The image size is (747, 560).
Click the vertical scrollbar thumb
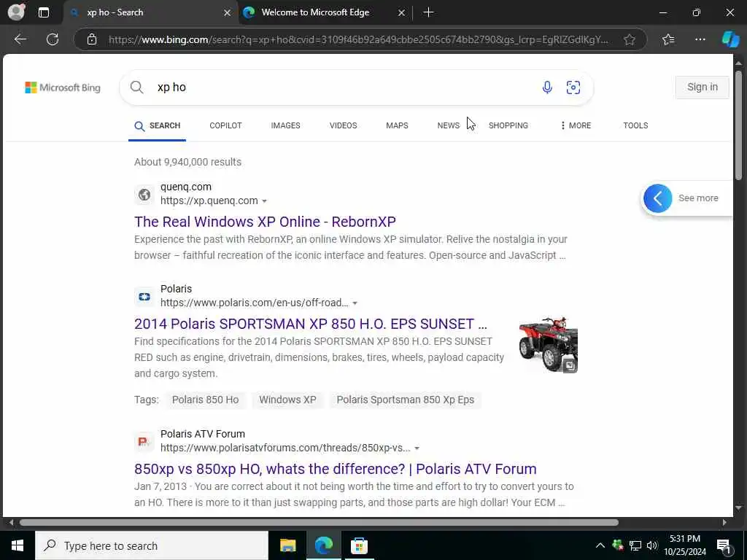738,125
